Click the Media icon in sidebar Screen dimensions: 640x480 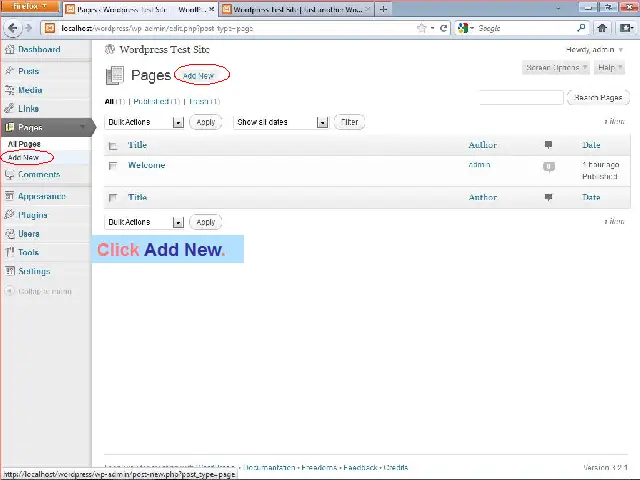[x=9, y=90]
